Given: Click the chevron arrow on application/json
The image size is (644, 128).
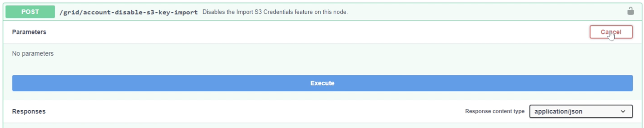Looking at the screenshot, I should tap(623, 111).
